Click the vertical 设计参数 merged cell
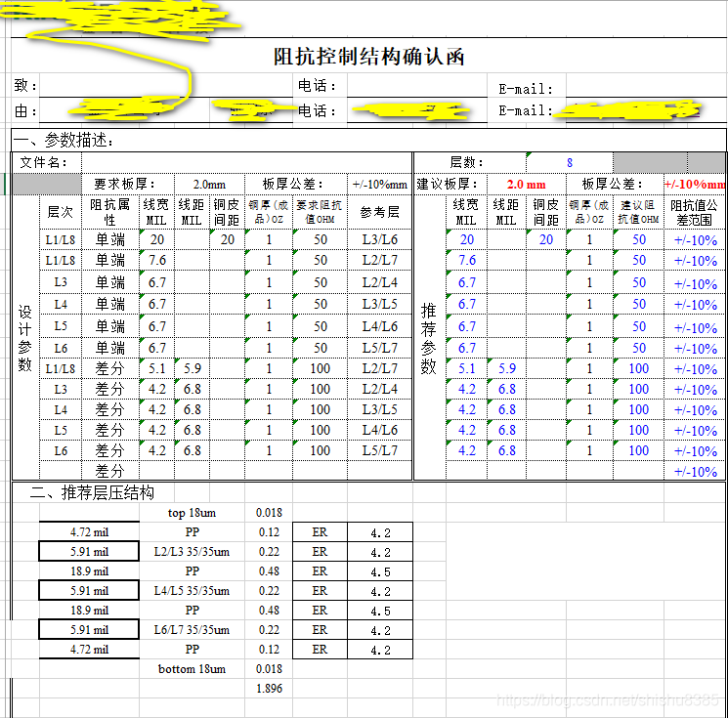The image size is (728, 718). point(25,337)
